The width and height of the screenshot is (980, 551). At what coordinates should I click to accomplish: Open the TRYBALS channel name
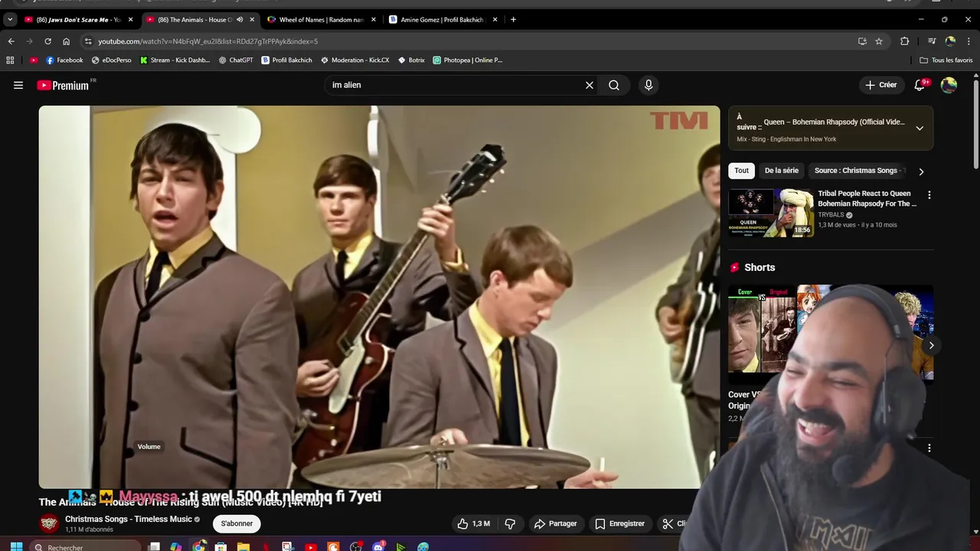coord(831,215)
